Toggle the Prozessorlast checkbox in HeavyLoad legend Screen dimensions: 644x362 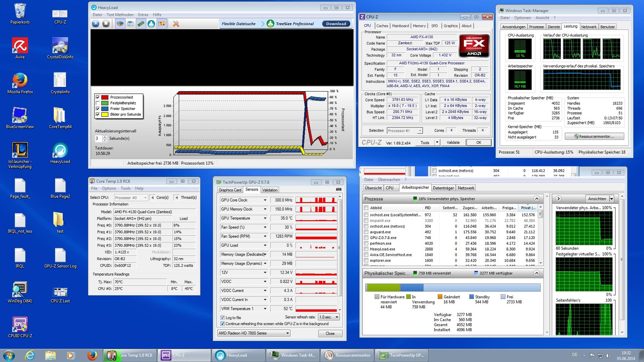click(98, 97)
